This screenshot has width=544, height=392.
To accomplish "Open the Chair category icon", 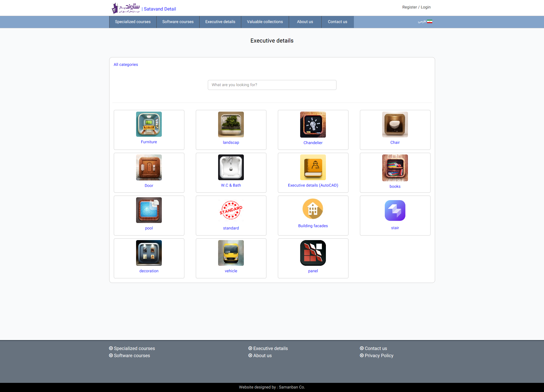I will (x=395, y=124).
